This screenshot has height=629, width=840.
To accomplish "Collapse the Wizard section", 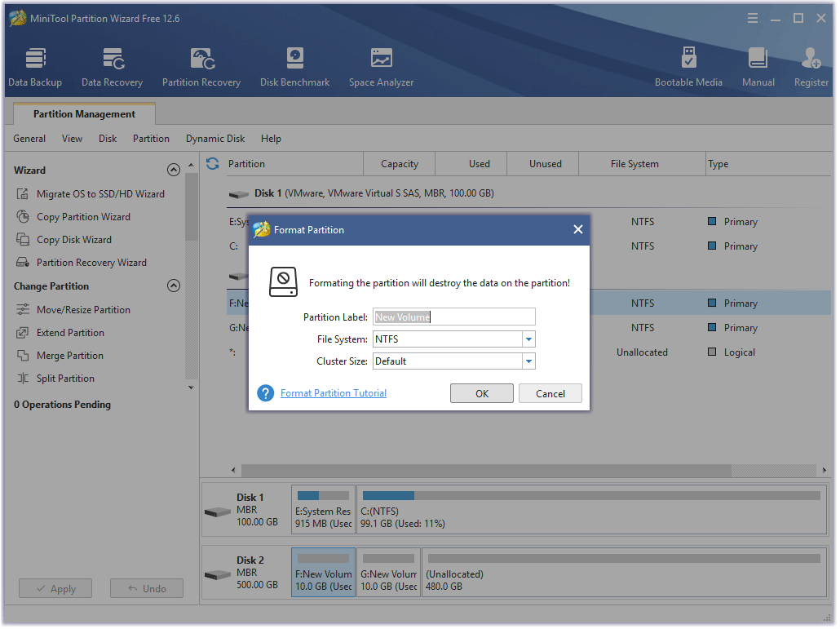I will (173, 171).
